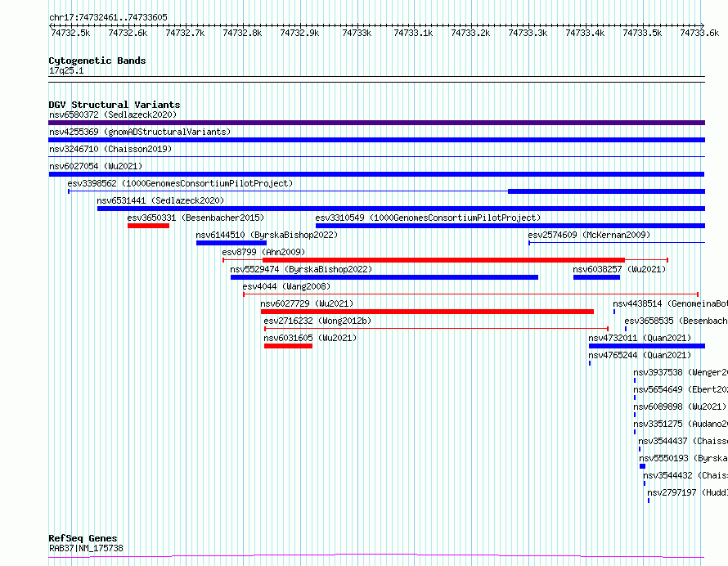The width and height of the screenshot is (728, 566).
Task: Click nsv6144510 (ByrskaBishop2022) label
Action: [x=267, y=235]
